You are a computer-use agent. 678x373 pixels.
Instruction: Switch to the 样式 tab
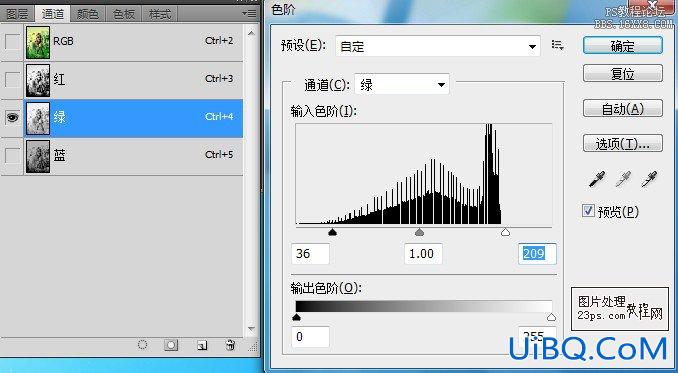[160, 14]
